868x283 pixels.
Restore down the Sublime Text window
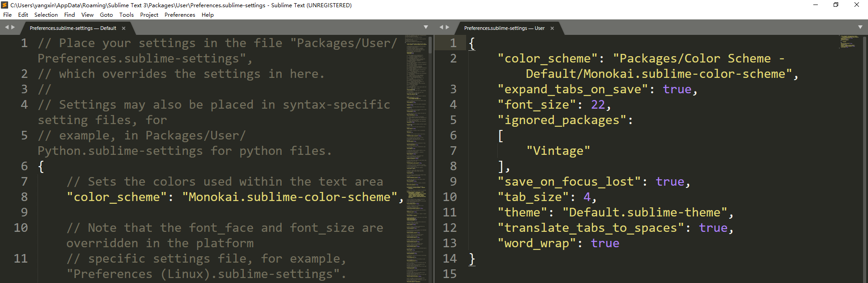click(835, 5)
